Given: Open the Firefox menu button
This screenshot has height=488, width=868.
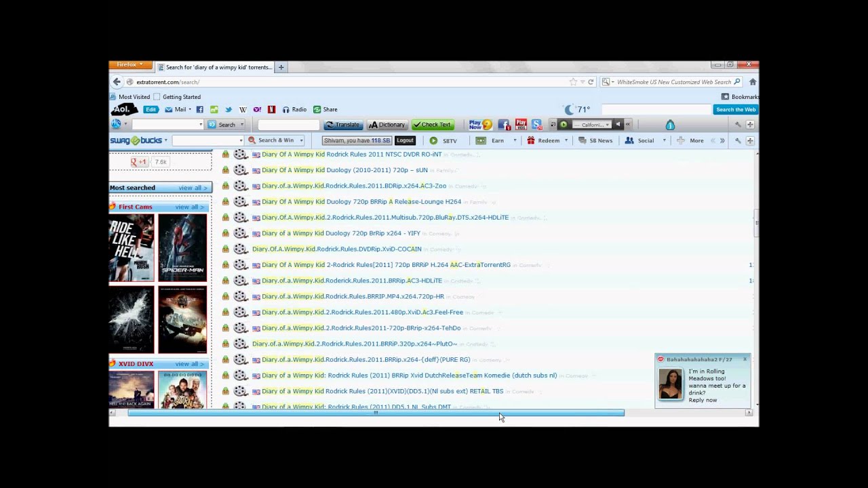Looking at the screenshot, I should pos(130,65).
